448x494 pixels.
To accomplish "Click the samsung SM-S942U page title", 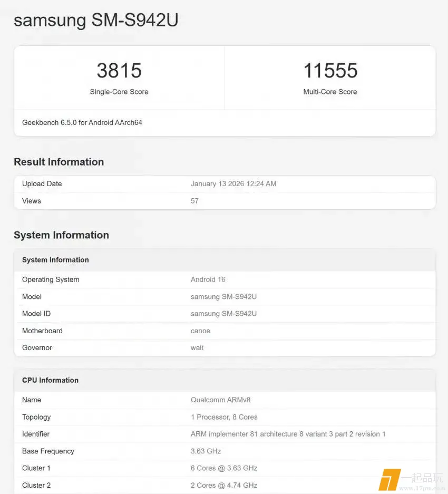I will tap(96, 20).
